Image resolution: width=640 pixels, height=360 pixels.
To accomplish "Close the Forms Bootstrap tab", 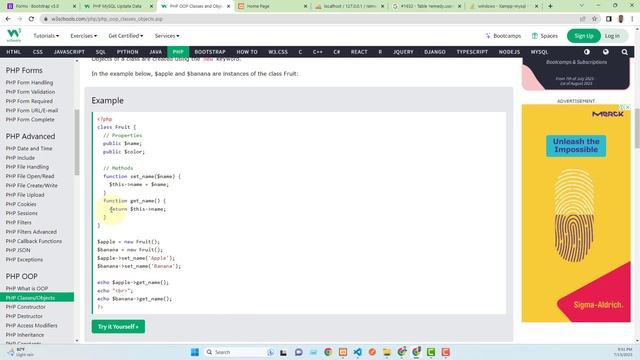I will [x=74, y=6].
